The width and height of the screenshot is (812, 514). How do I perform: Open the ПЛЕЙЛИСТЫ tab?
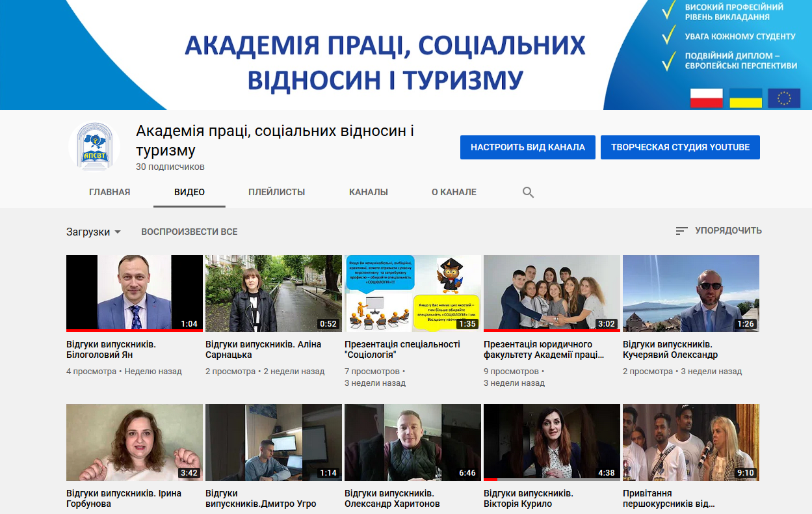click(276, 192)
